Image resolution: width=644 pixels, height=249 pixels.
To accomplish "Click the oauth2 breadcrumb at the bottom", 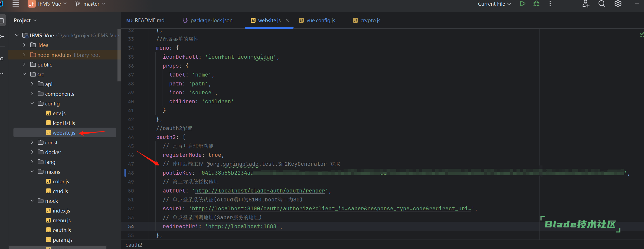I will 134,245.
